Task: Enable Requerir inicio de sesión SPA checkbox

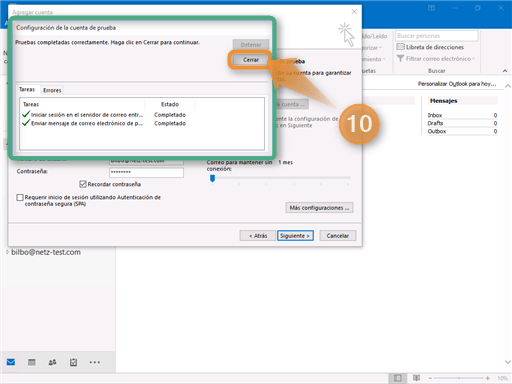Action: [x=20, y=197]
